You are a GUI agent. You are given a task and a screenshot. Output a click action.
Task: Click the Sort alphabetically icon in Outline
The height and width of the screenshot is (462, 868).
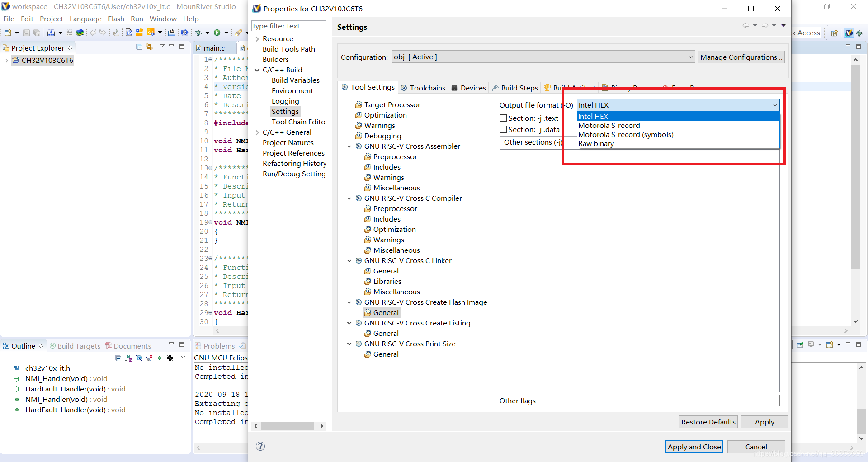coord(128,358)
